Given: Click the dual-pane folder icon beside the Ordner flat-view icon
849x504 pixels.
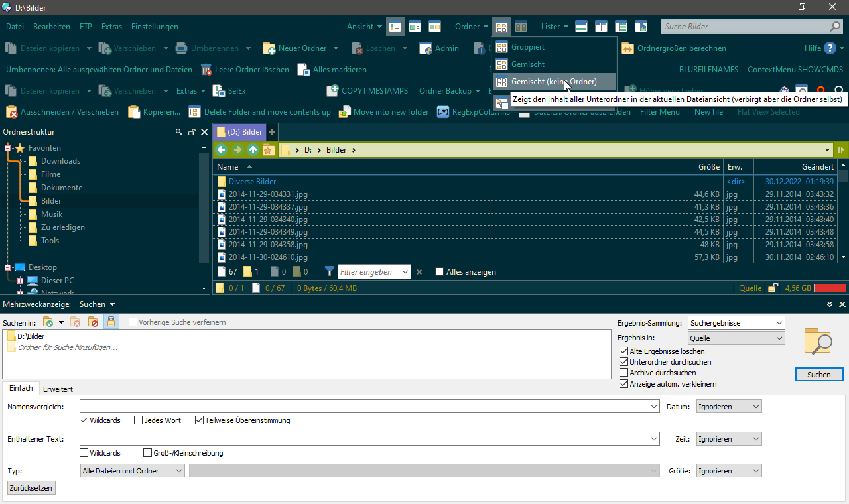Looking at the screenshot, I should [521, 27].
